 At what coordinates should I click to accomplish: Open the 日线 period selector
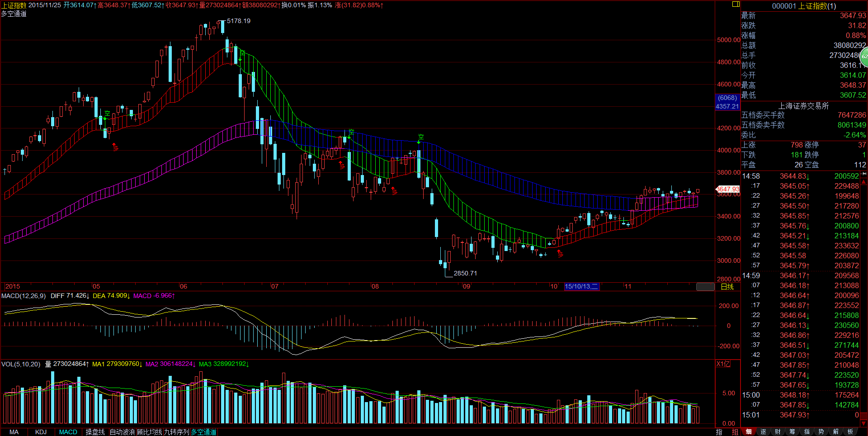(x=727, y=287)
